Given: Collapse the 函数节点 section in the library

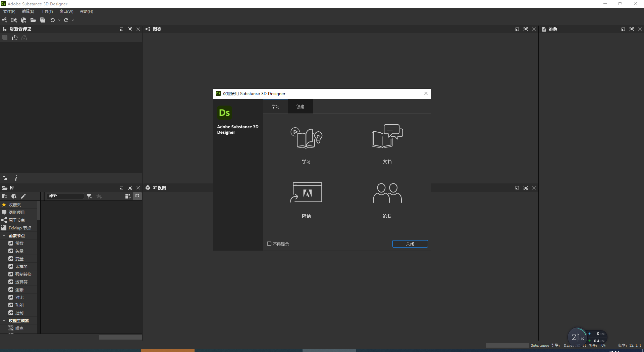Looking at the screenshot, I should pos(4,235).
